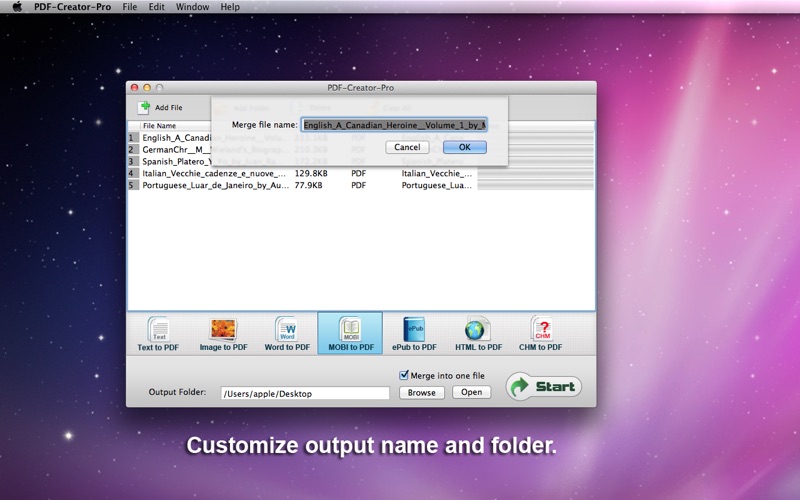Open the Window menu
Image resolution: width=800 pixels, height=500 pixels.
coord(192,7)
